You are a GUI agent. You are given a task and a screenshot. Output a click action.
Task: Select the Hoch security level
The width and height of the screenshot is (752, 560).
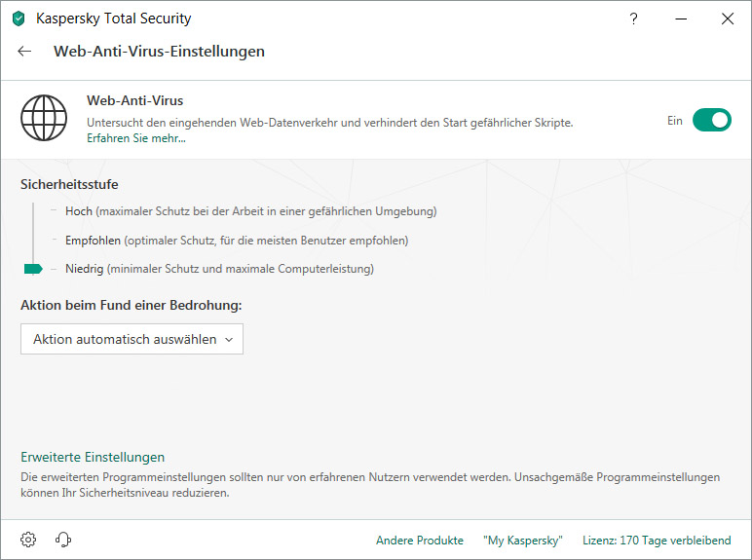(x=78, y=211)
